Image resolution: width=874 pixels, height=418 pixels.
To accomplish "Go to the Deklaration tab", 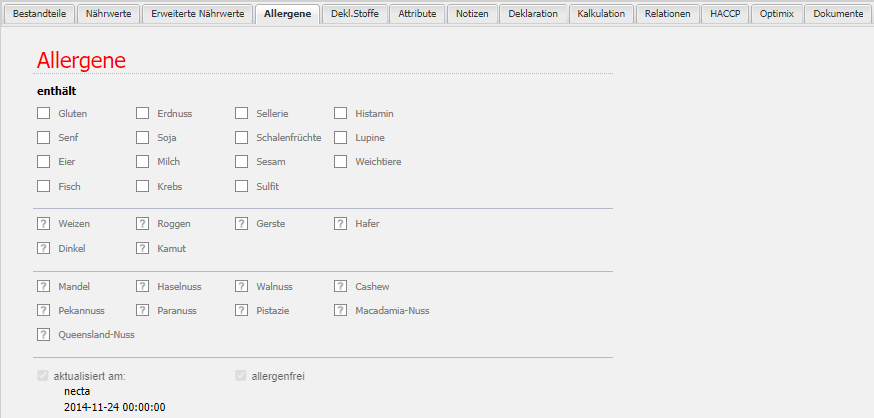I will [x=532, y=14].
